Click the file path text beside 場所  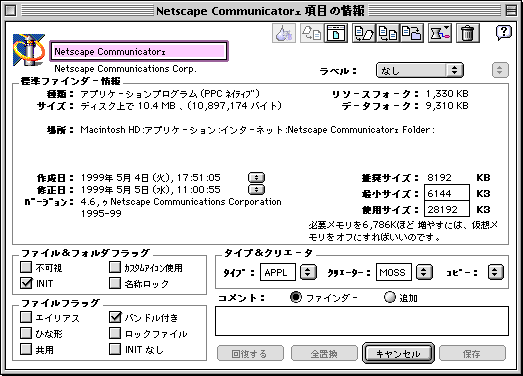pyautogui.click(x=257, y=129)
